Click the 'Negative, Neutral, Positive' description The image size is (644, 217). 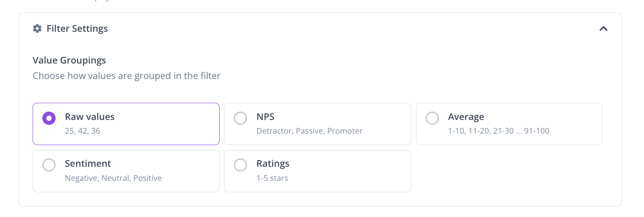113,178
